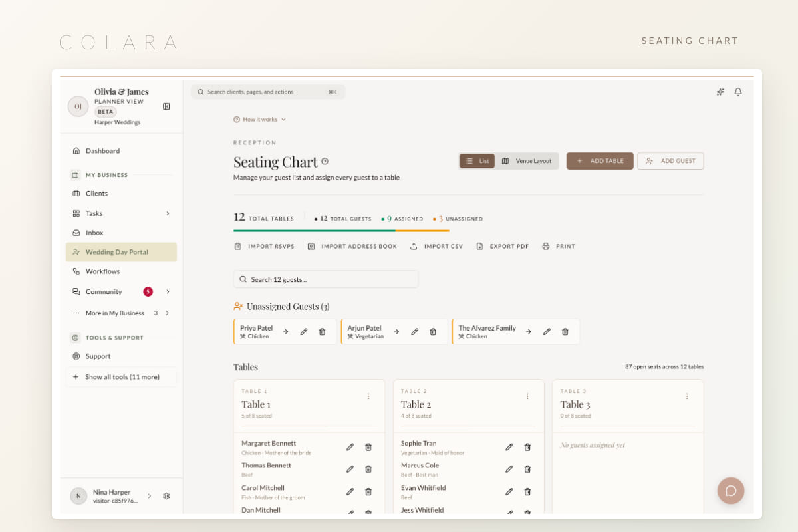
Task: Click the Seating Chart help icon
Action: point(325,162)
